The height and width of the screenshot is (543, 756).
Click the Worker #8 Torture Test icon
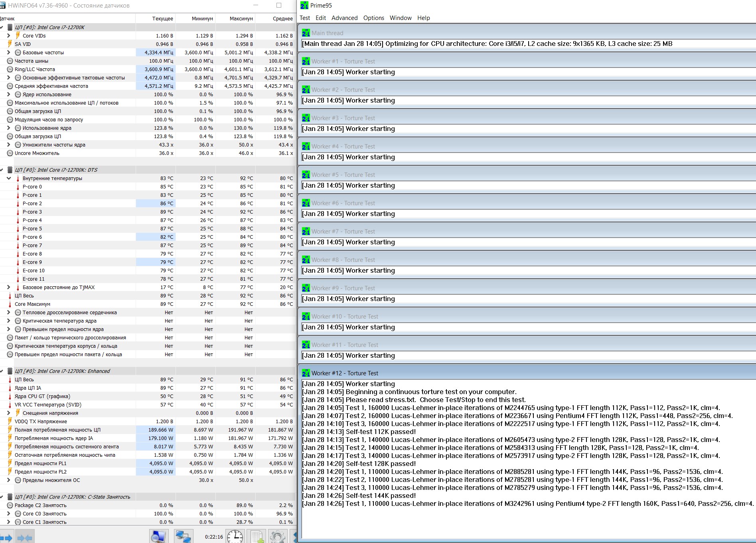pyautogui.click(x=306, y=260)
